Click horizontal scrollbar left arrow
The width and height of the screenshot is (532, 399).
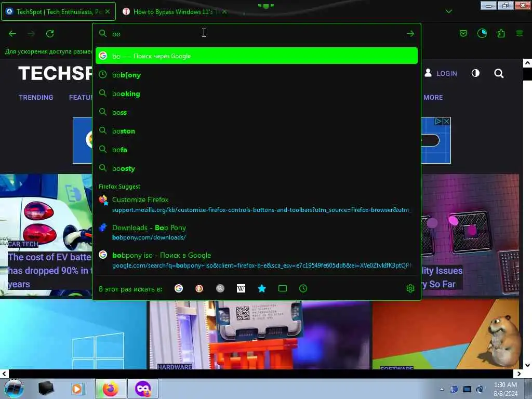(4, 374)
